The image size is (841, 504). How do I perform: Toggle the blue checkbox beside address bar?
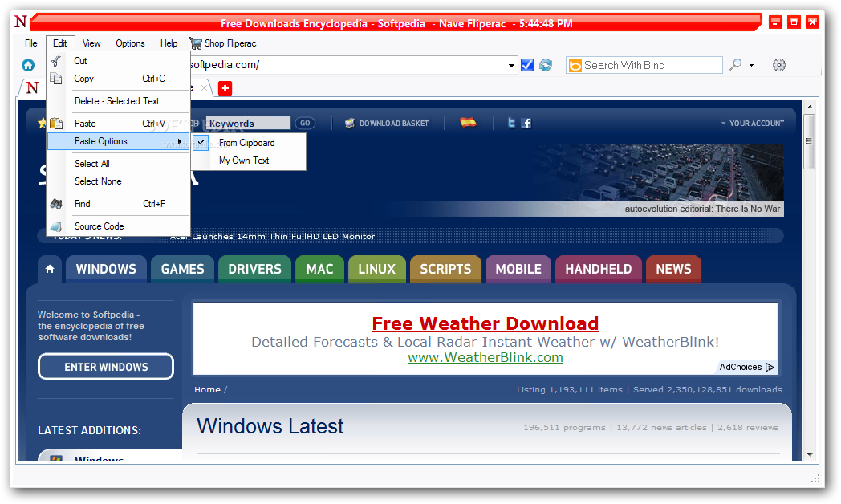click(527, 65)
